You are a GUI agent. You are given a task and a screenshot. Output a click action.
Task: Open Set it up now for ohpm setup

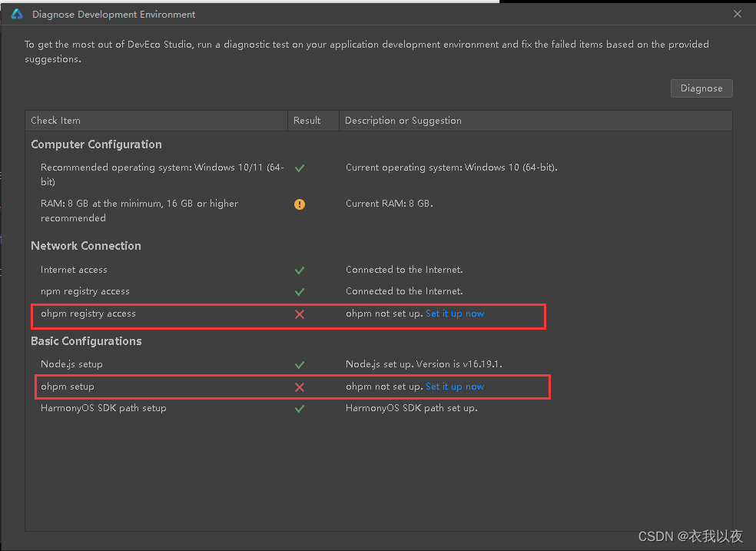point(455,387)
